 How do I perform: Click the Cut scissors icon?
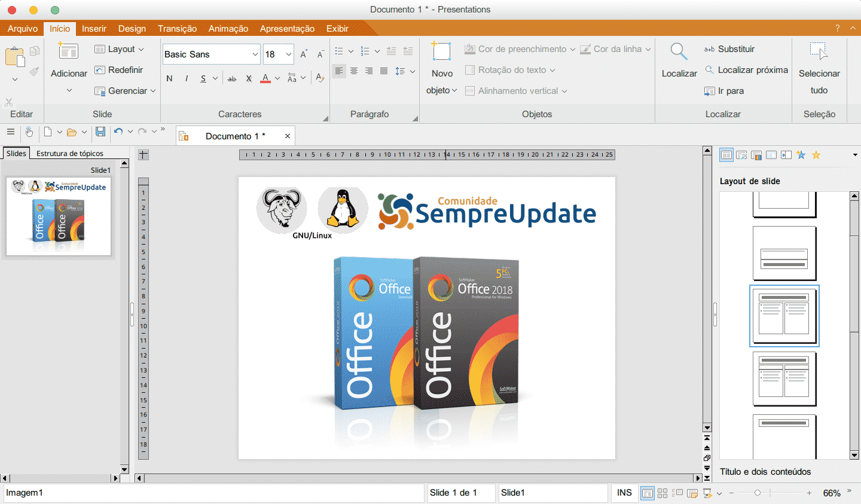coord(8,102)
